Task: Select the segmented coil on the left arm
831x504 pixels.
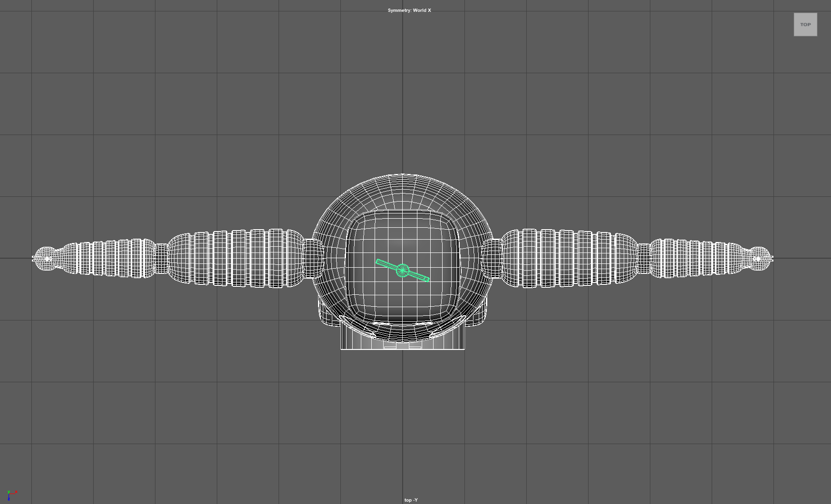Action: [x=238, y=258]
